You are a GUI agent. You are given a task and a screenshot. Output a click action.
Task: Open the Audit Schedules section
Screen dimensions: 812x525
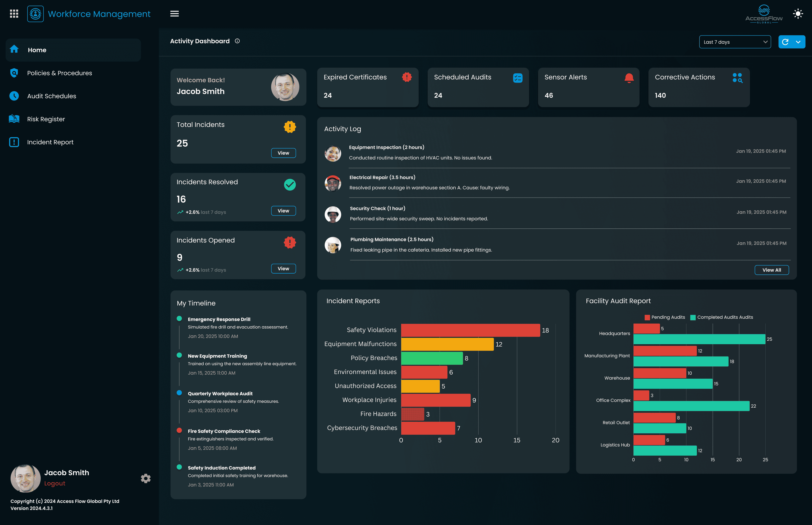click(x=52, y=96)
